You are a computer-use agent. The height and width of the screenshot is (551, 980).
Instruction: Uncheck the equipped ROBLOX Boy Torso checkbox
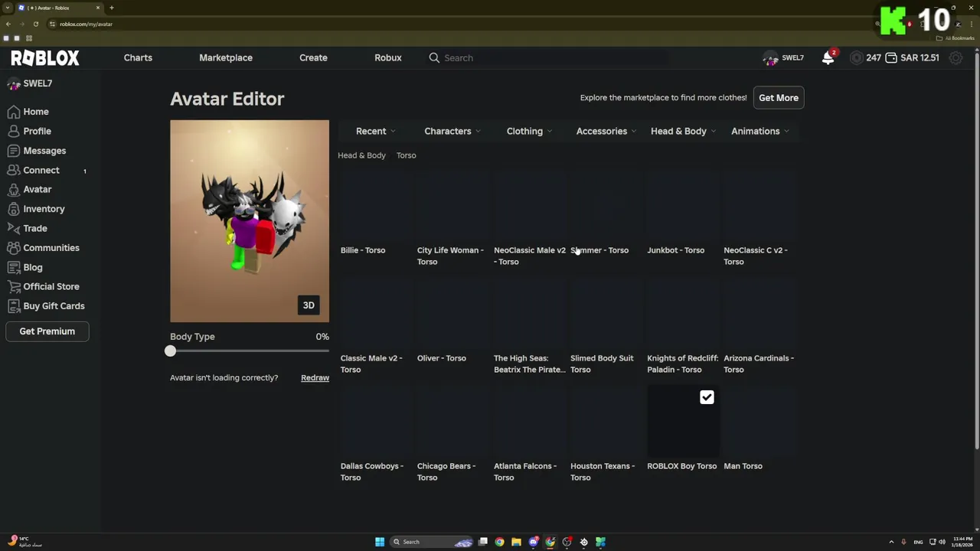pos(707,397)
